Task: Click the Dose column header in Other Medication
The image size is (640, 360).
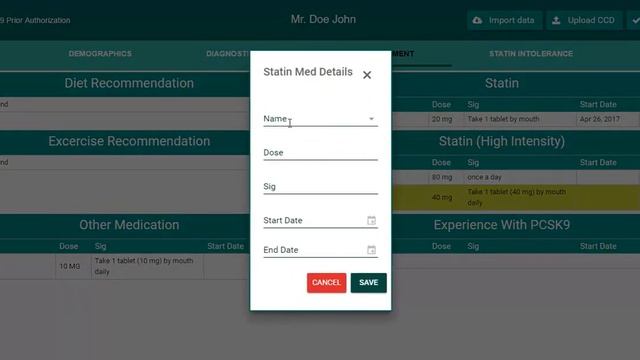Action: point(69,246)
